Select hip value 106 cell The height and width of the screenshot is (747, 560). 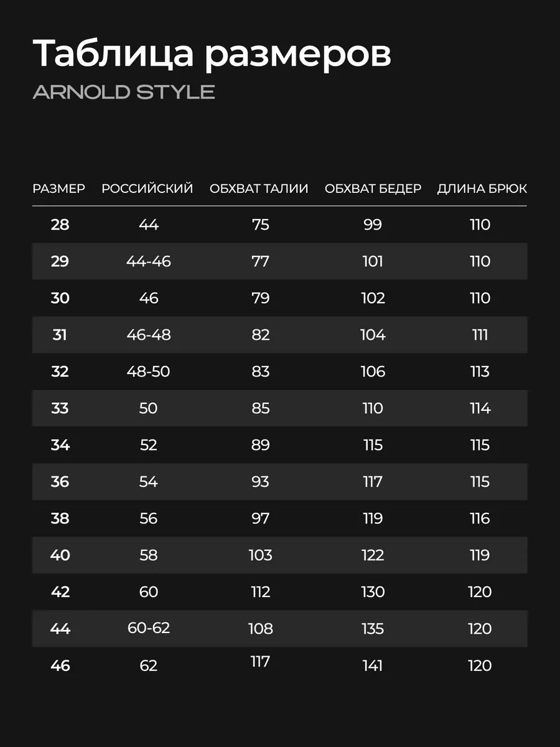tap(373, 372)
